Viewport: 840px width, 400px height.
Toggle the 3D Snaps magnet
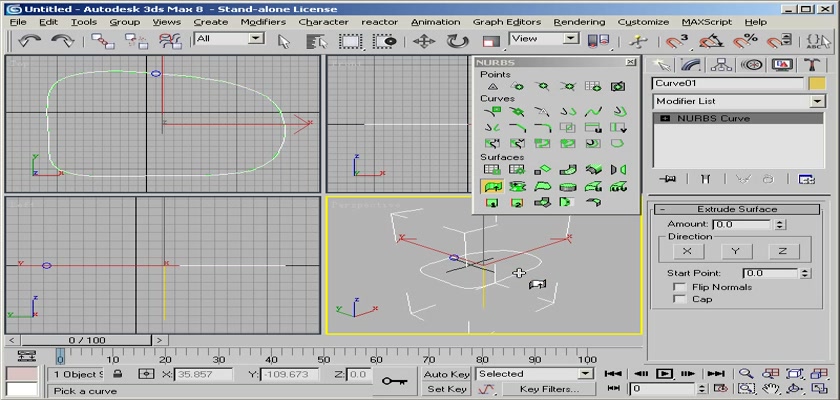tap(677, 41)
